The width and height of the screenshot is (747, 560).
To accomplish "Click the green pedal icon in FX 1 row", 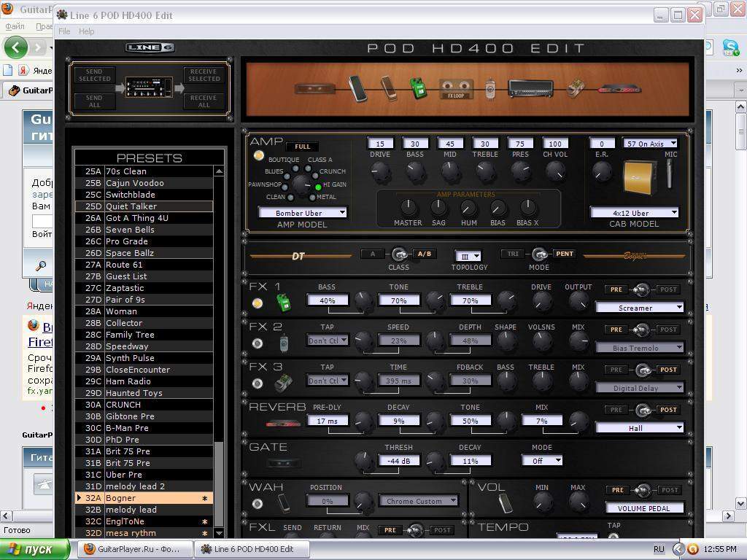I will (x=283, y=303).
